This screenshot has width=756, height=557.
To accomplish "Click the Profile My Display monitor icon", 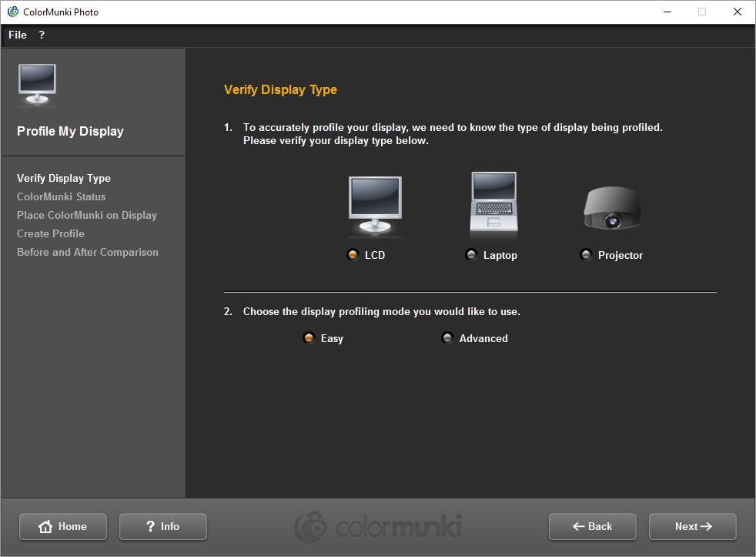I will tap(37, 85).
